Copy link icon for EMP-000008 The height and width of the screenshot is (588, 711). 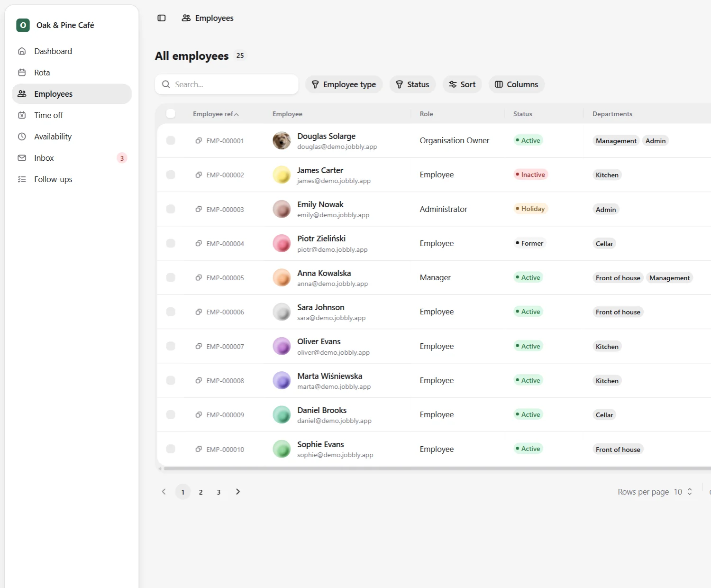click(199, 380)
